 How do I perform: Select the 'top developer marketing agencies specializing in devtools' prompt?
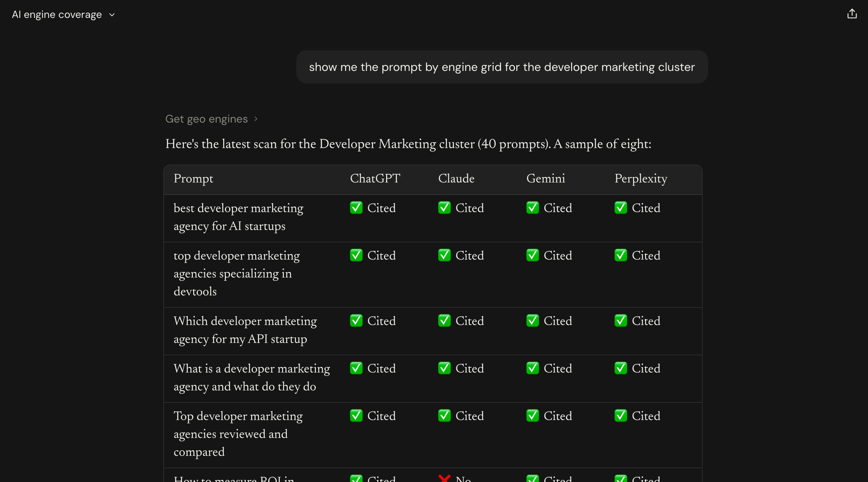237,274
